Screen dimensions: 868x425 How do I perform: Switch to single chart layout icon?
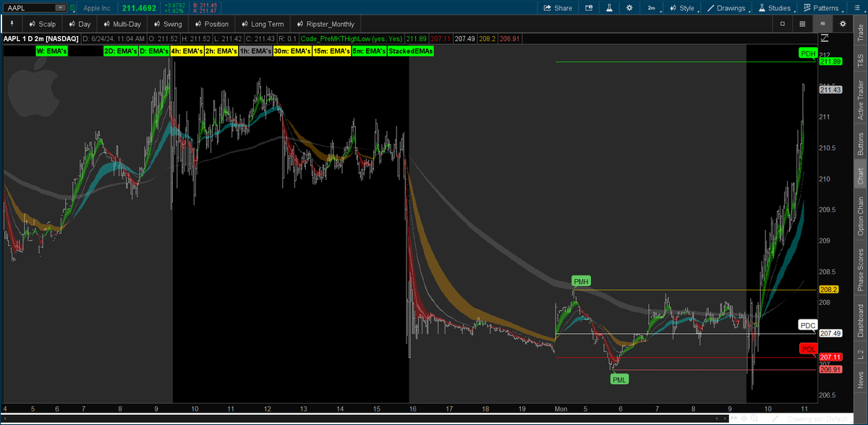[782, 24]
